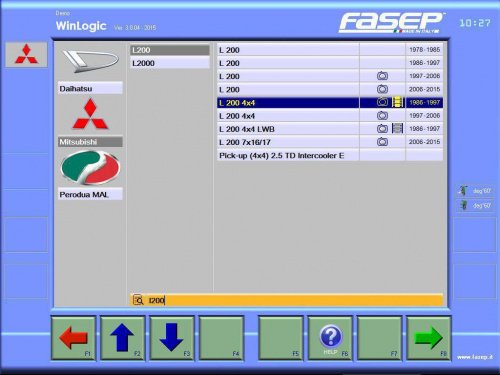
Task: Click the search field containing l200
Action: point(286,300)
